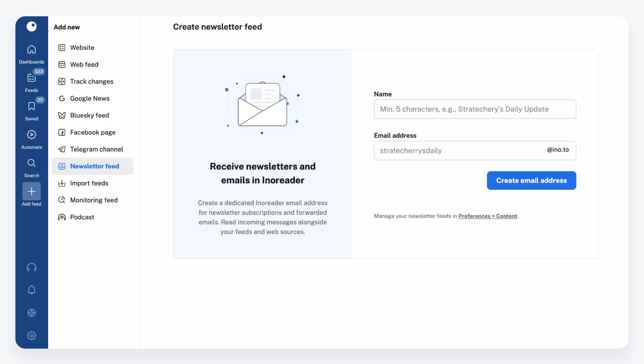The width and height of the screenshot is (644, 364).
Task: Click the Inoreader logo in the sidebar
Action: (x=32, y=26)
